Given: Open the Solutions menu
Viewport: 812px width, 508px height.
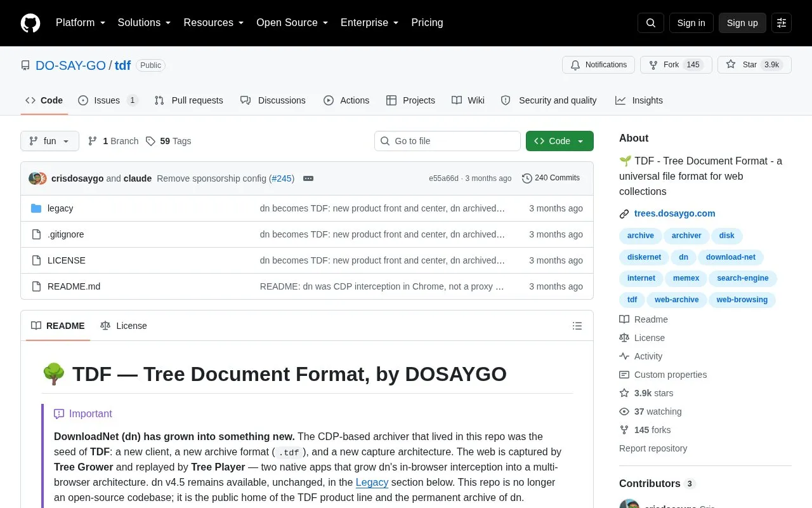Looking at the screenshot, I should [144, 23].
